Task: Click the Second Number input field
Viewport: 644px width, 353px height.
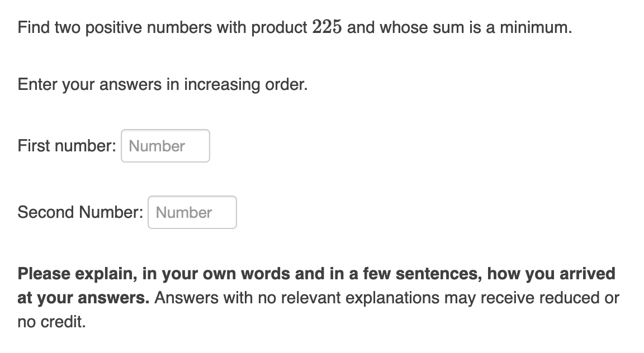Action: 192,212
